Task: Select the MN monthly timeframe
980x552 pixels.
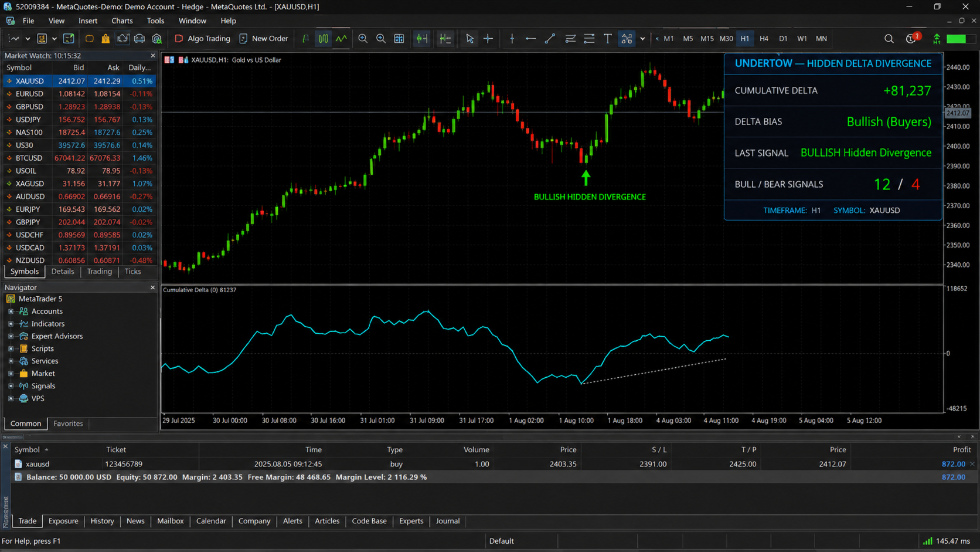Action: pos(821,39)
